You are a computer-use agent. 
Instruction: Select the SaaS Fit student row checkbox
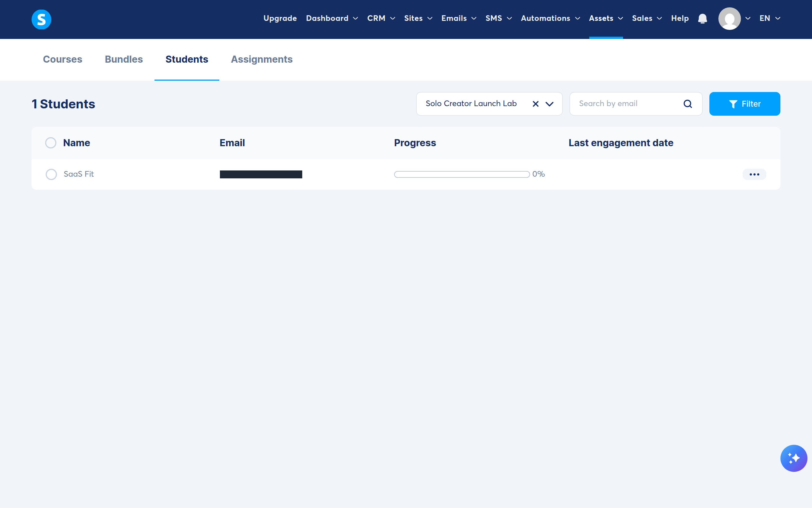(x=51, y=174)
